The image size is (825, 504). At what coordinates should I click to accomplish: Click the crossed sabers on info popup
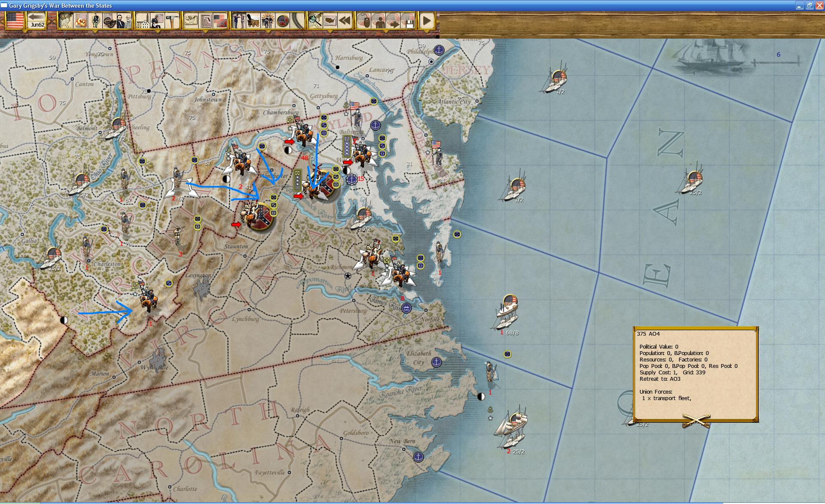(696, 421)
